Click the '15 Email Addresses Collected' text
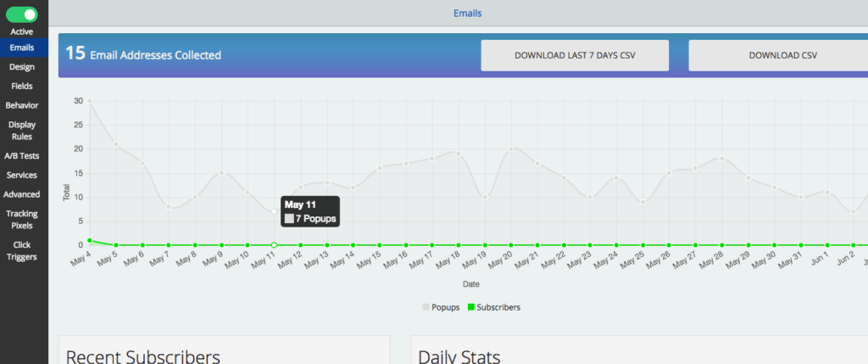The image size is (868, 364). tap(143, 54)
